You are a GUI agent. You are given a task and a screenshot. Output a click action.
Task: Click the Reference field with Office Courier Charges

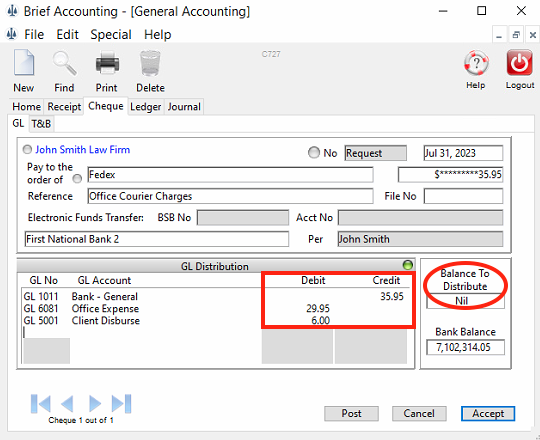230,196
